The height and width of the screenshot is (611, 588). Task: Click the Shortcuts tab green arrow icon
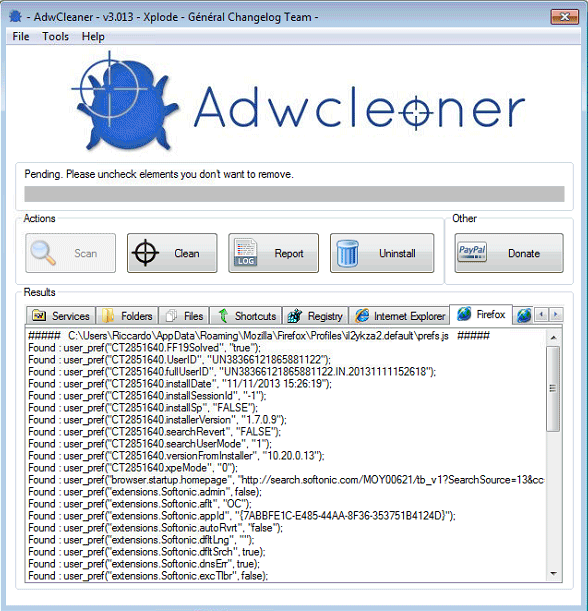[x=223, y=316]
